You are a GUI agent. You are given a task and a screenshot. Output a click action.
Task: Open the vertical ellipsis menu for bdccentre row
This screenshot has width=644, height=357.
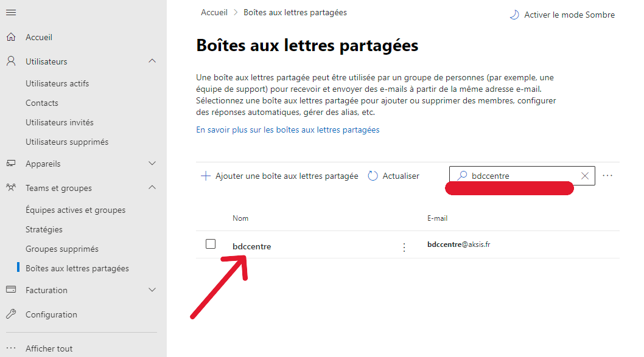[x=404, y=247]
